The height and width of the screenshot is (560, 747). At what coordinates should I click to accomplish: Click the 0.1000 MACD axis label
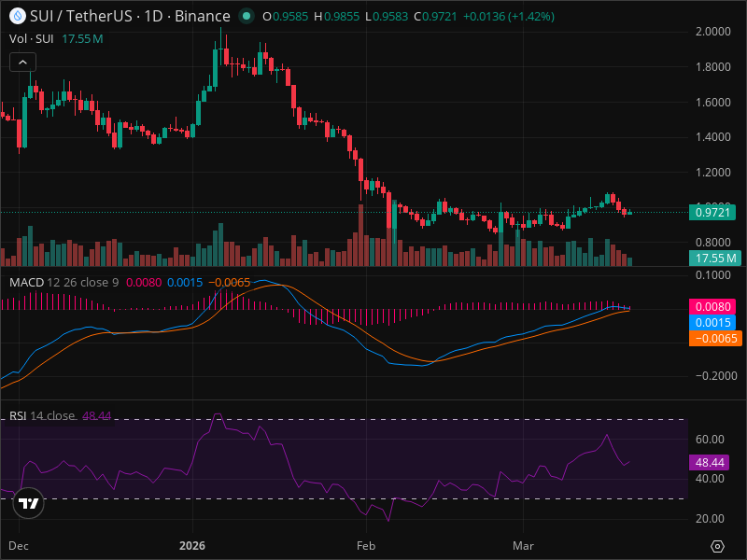click(712, 275)
